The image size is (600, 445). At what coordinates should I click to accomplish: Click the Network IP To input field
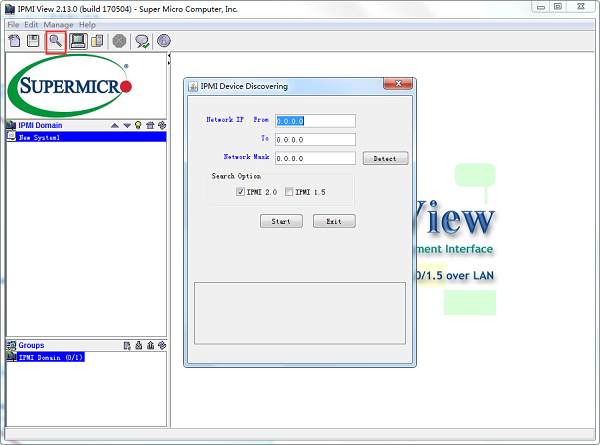click(x=315, y=140)
